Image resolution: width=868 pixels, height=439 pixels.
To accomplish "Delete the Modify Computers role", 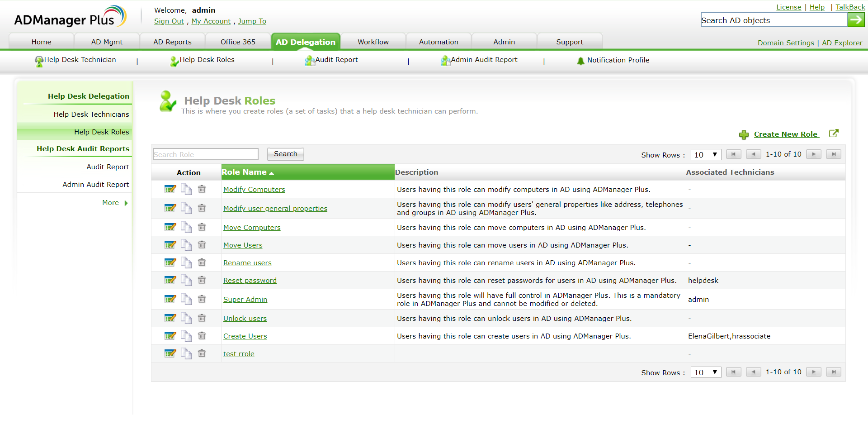I will click(202, 189).
